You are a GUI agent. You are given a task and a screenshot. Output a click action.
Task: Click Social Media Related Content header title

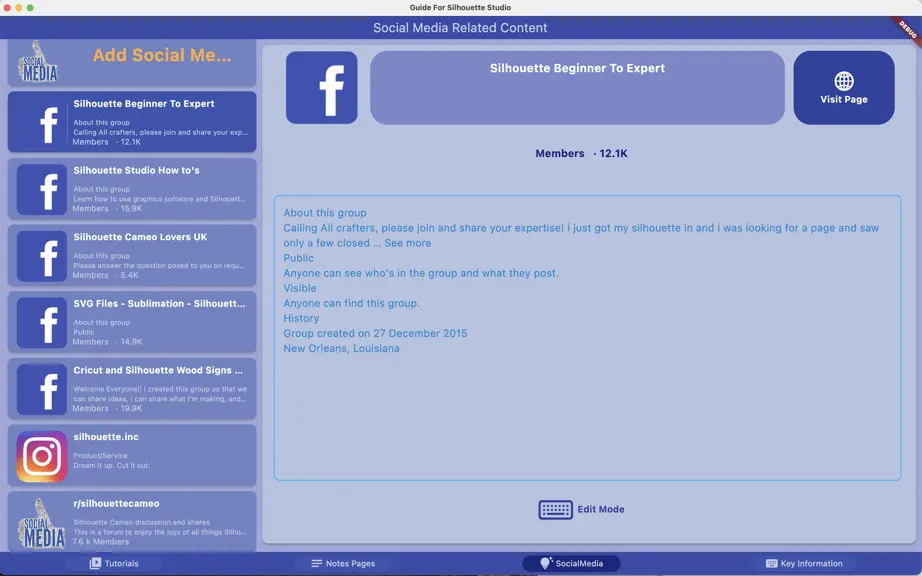coord(460,28)
